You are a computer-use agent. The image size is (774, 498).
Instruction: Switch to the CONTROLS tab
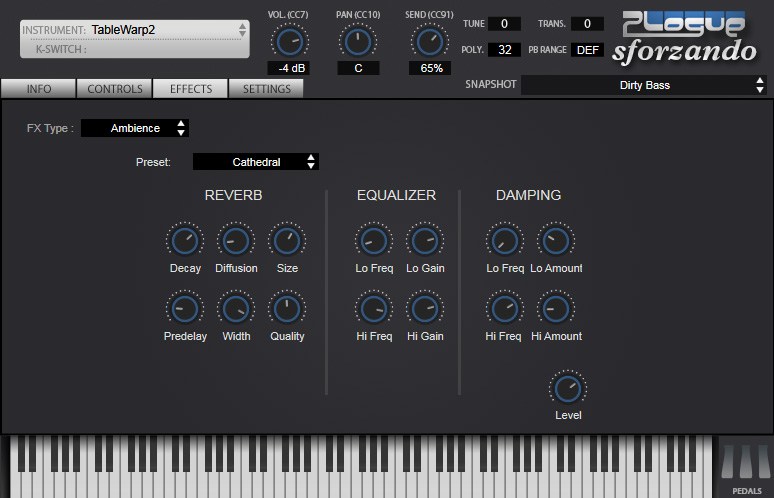tap(115, 89)
